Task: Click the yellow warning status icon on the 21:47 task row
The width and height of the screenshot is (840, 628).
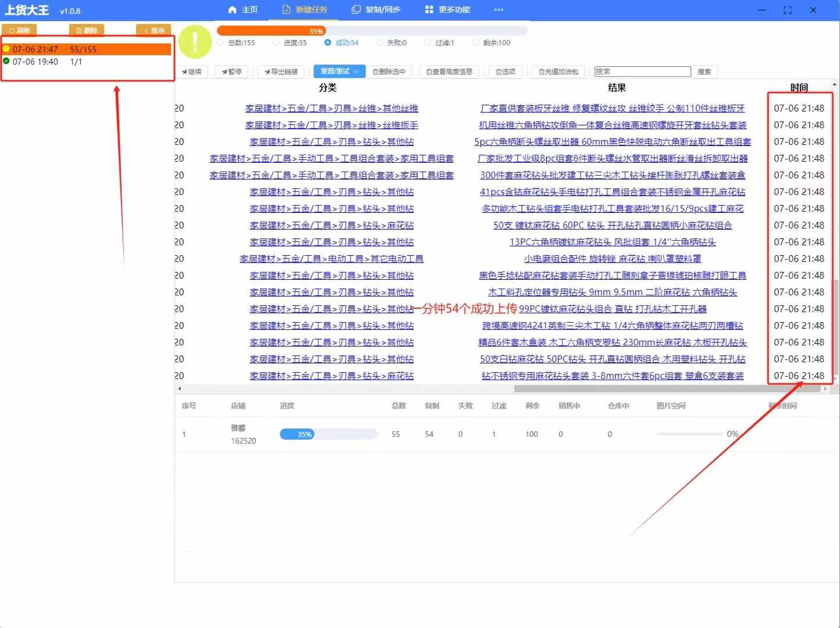Action: [6, 49]
